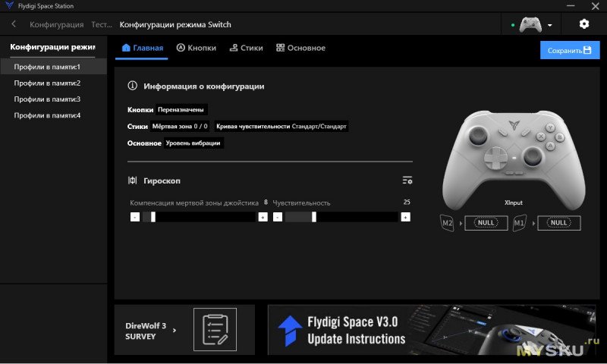Go back with the left arrow icon

[x=14, y=24]
